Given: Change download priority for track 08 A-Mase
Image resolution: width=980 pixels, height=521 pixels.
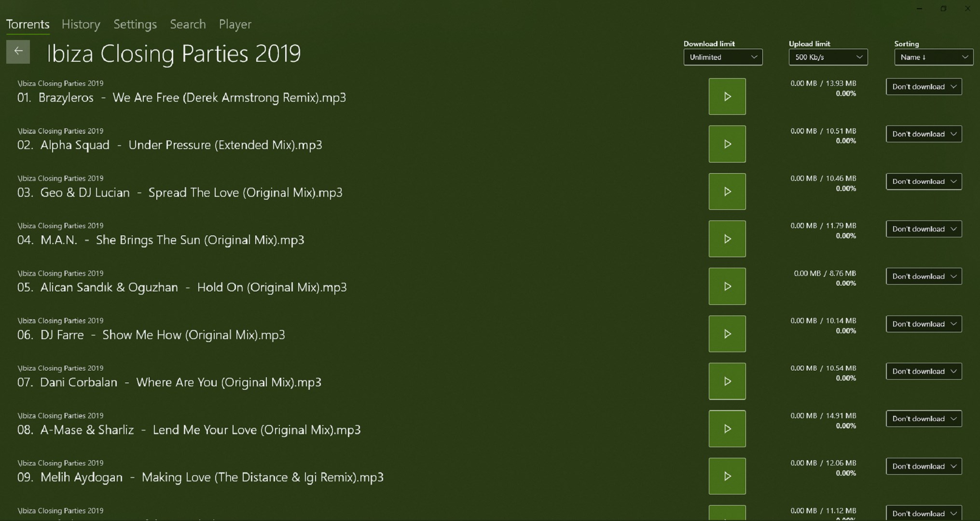Looking at the screenshot, I should tap(924, 418).
